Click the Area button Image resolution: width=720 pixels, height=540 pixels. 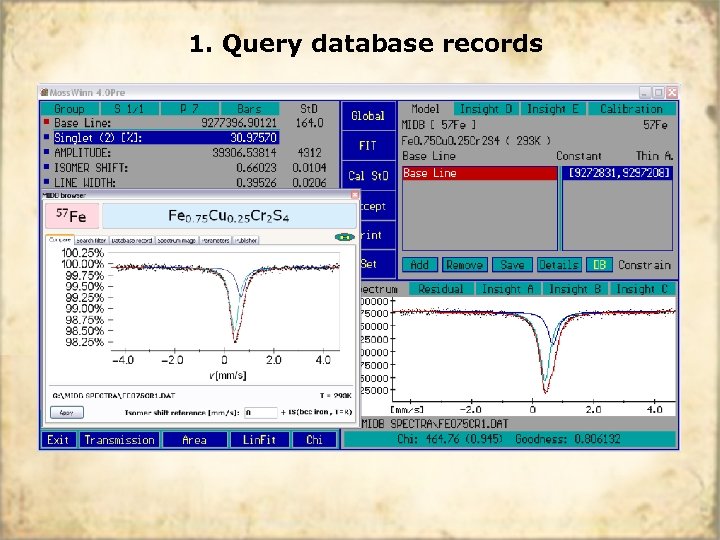195,440
